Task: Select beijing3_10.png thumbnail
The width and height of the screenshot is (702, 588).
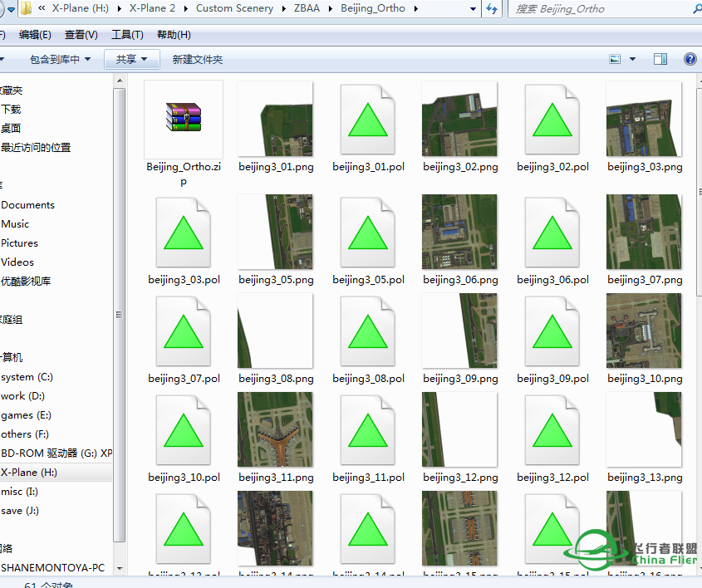Action: coord(644,331)
